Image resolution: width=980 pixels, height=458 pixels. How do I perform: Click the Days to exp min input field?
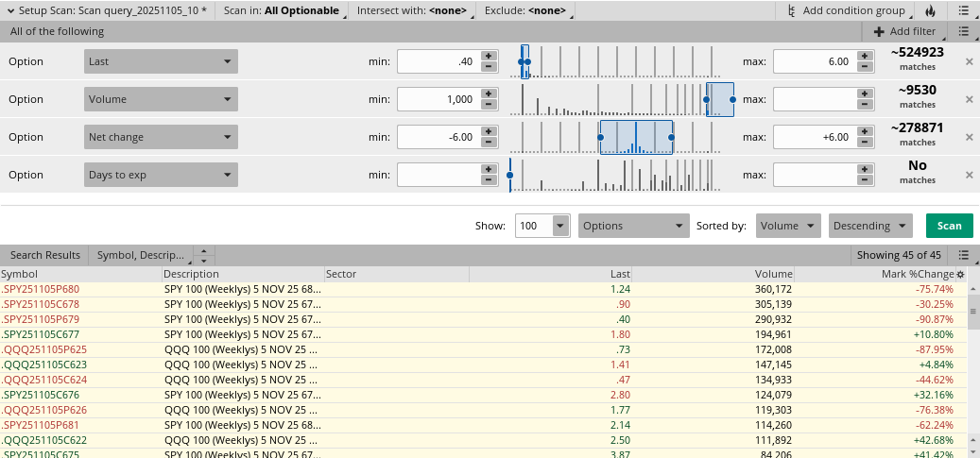click(438, 175)
